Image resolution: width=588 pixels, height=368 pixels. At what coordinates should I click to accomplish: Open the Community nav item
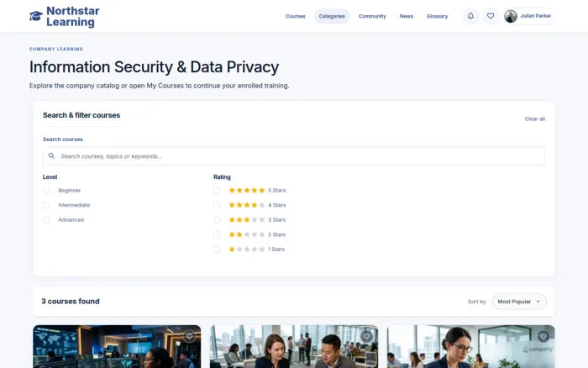tap(372, 16)
